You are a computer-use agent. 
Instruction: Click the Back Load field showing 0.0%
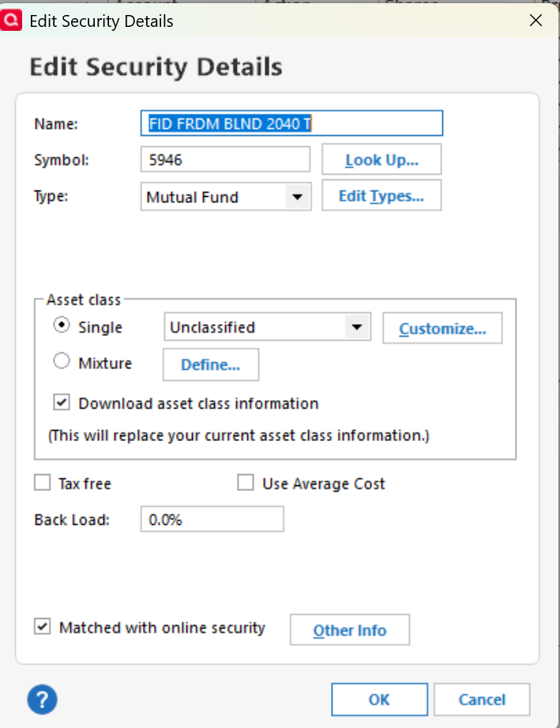[x=212, y=519]
